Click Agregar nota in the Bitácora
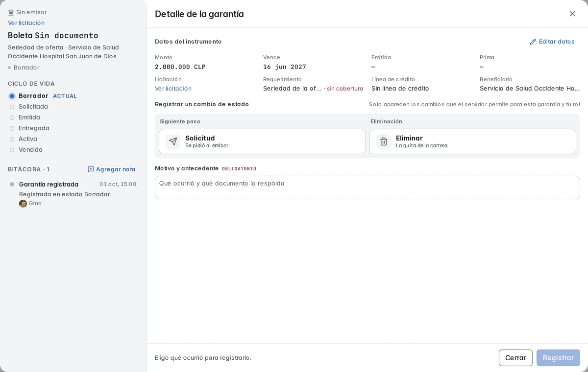Image resolution: width=588 pixels, height=372 pixels. pos(112,169)
